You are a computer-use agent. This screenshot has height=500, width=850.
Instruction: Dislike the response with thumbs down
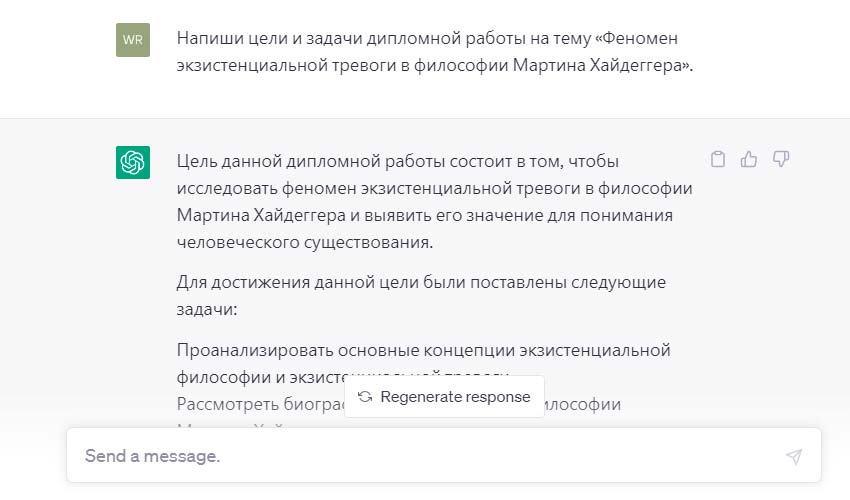(781, 159)
